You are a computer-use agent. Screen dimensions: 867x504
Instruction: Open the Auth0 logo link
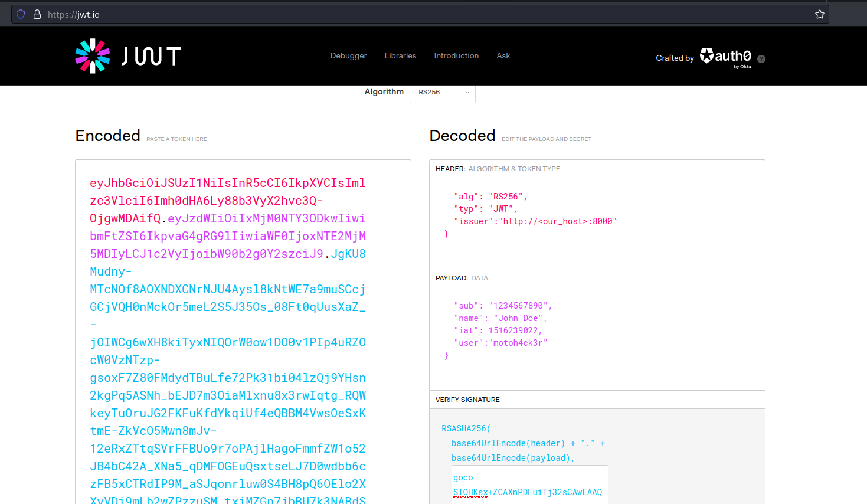pos(726,57)
